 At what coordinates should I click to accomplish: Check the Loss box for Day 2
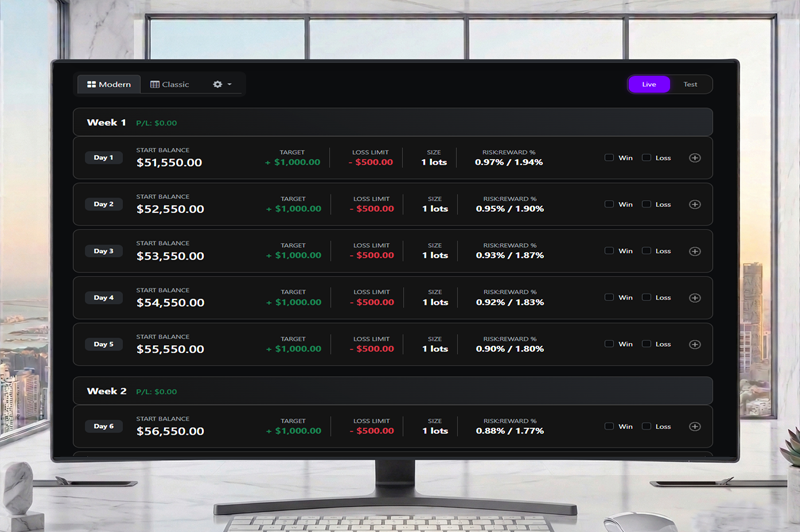[x=646, y=204]
